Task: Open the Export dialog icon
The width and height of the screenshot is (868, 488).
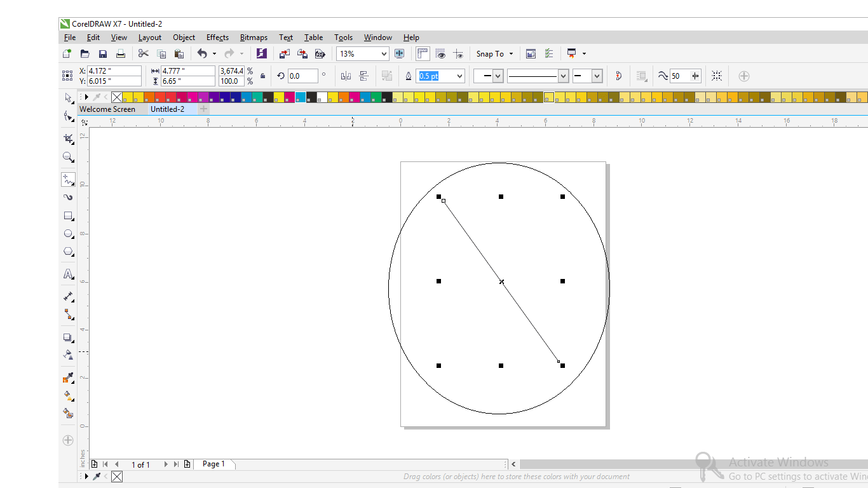Action: tap(302, 53)
